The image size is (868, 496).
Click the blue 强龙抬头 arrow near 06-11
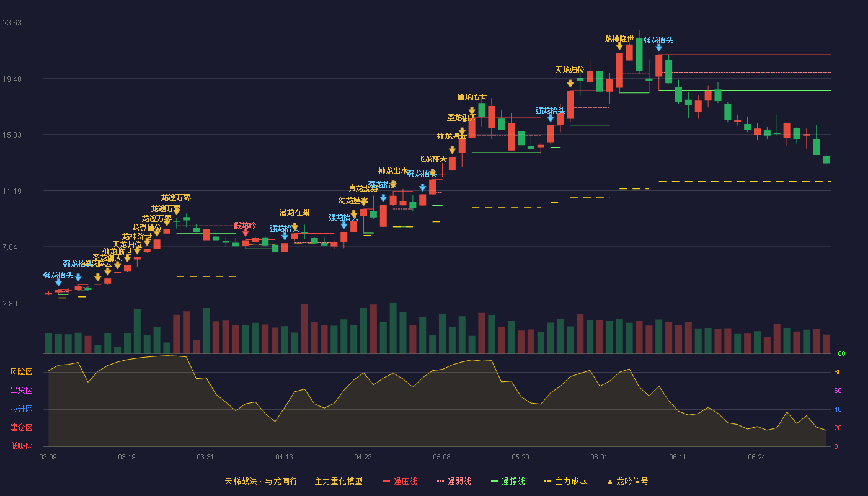tap(659, 47)
